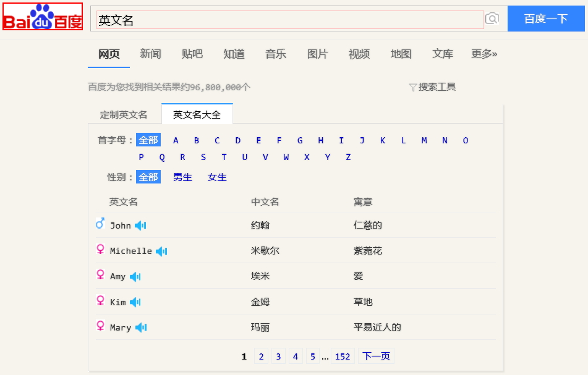Filter by 女生 gender
Viewport: 588px width, 375px height.
pos(217,177)
